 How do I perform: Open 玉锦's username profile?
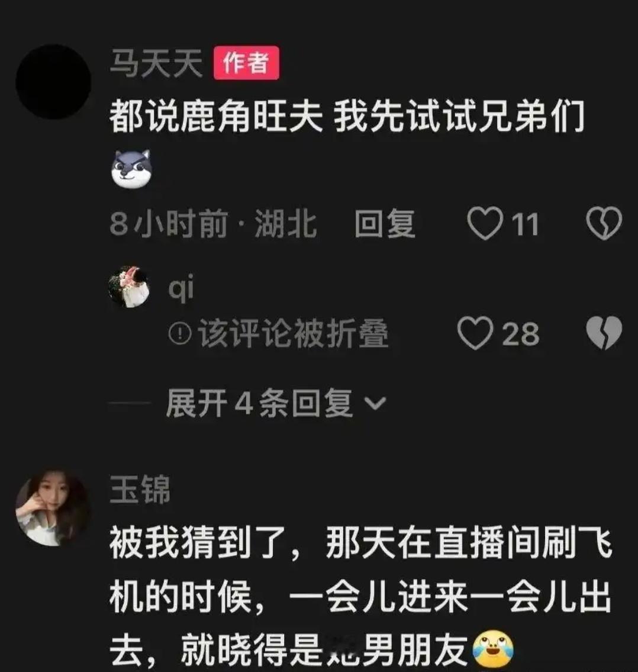[140, 488]
